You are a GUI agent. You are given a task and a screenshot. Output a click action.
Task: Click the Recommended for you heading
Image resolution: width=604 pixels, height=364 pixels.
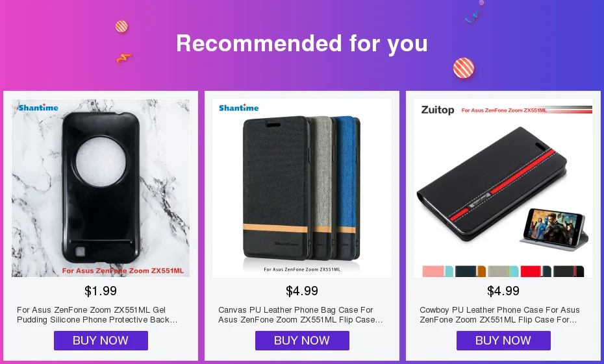[x=302, y=43]
